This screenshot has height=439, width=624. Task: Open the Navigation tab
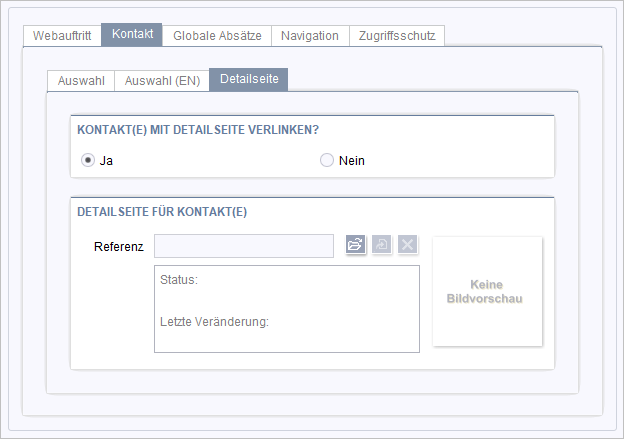pyautogui.click(x=310, y=36)
